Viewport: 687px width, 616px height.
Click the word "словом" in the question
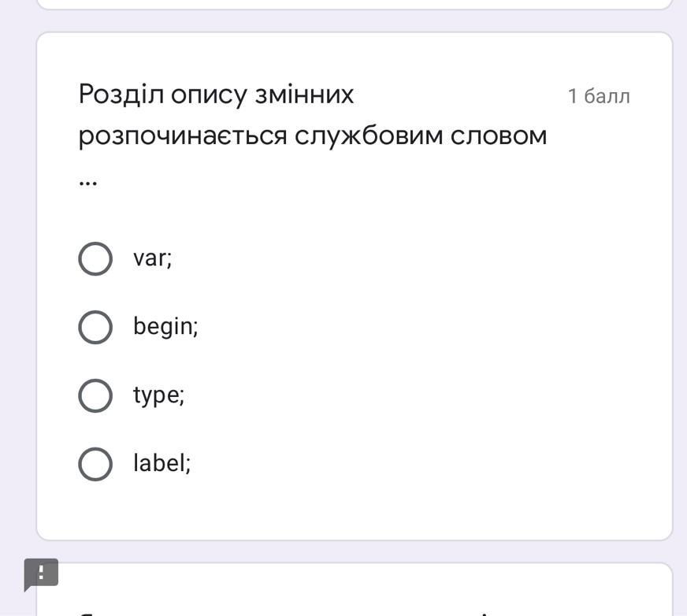pos(499,135)
